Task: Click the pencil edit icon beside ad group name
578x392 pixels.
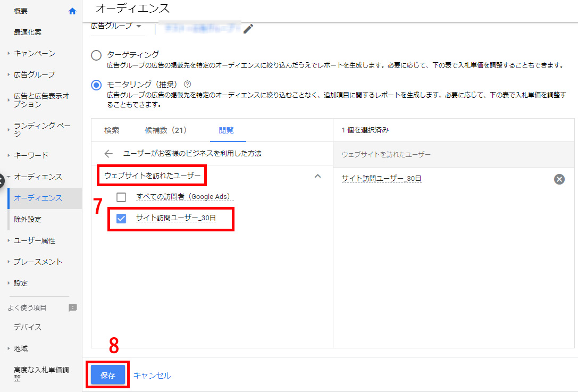Action: point(248,29)
